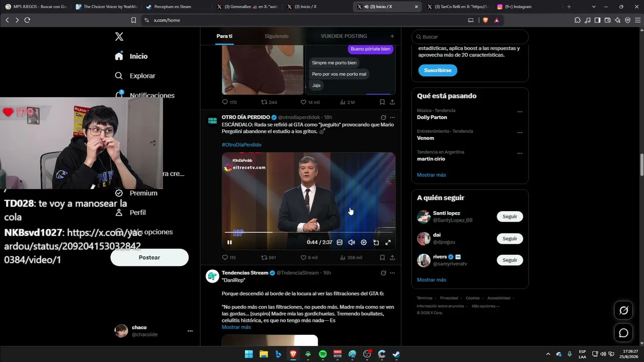The height and width of the screenshot is (362, 644).
Task: Share the Otro Día Perdido post
Action: [x=392, y=257]
